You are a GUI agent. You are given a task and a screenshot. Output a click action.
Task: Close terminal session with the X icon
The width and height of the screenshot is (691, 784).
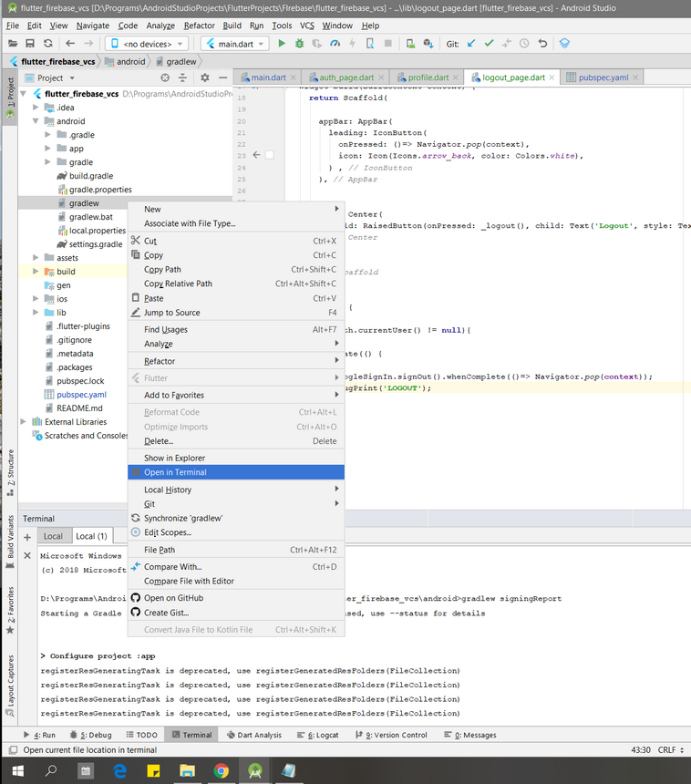pos(27,554)
